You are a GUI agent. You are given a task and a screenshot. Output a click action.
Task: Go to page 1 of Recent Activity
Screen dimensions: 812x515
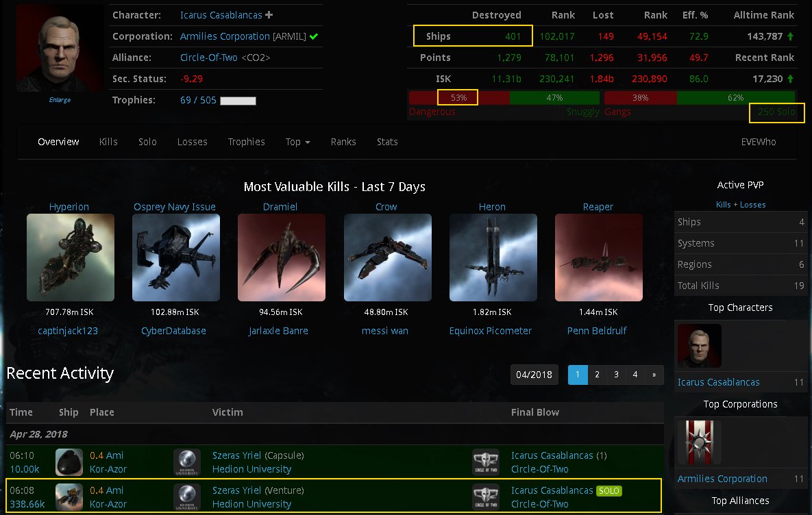tap(578, 375)
